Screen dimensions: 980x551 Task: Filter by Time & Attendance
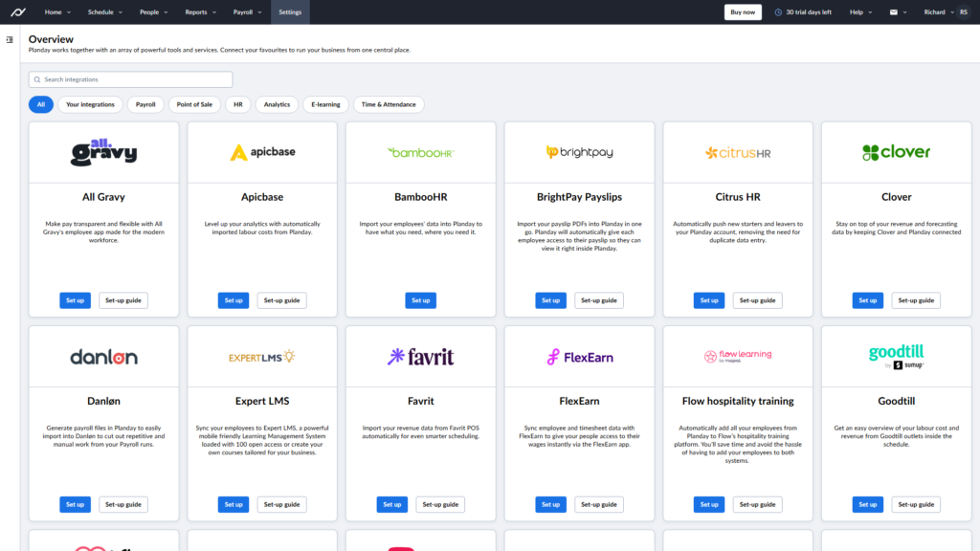389,104
